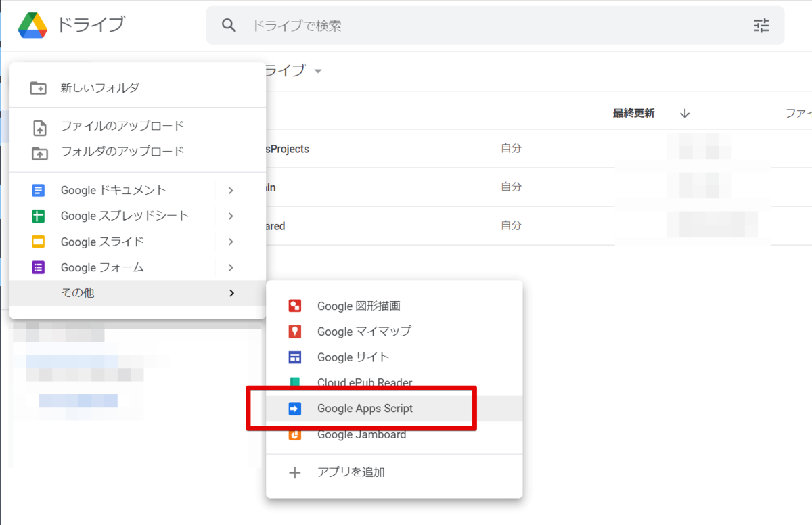This screenshot has height=525, width=812.
Task: Click the 自分 owner cell in the ared row
Action: (x=511, y=226)
